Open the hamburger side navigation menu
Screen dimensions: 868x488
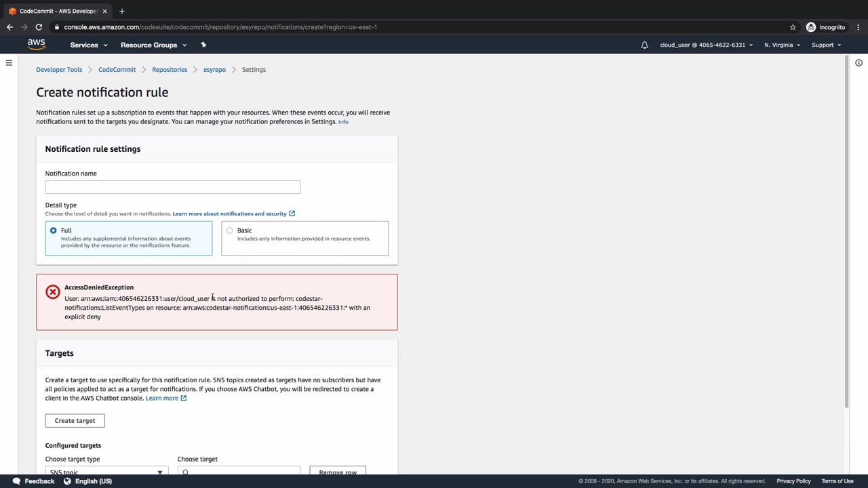click(9, 63)
